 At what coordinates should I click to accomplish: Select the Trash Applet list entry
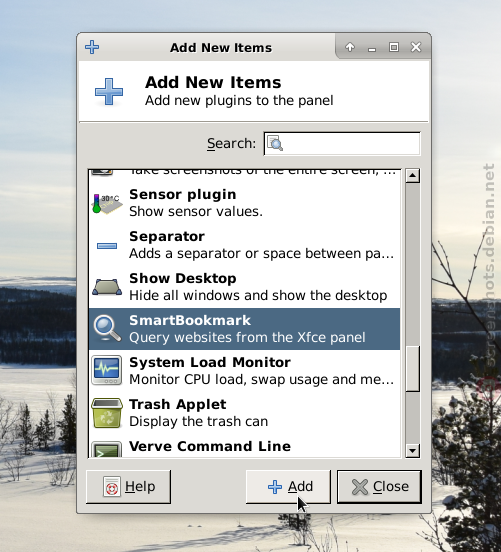tap(244, 413)
